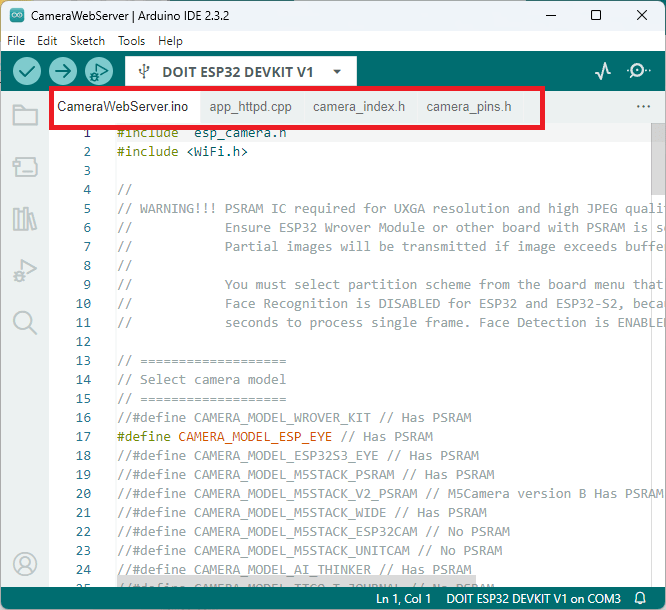This screenshot has height=610, width=666.
Task: Show notifications via the bell icon
Action: click(x=640, y=599)
